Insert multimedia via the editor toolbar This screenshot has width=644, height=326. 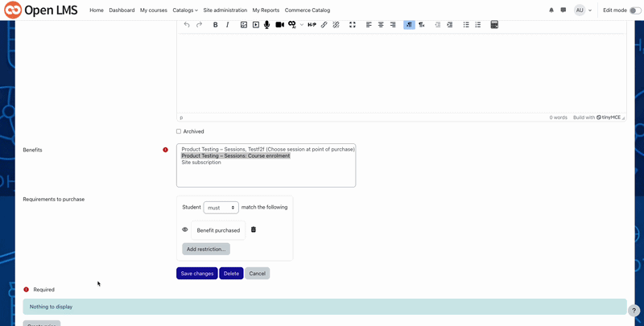coord(255,25)
